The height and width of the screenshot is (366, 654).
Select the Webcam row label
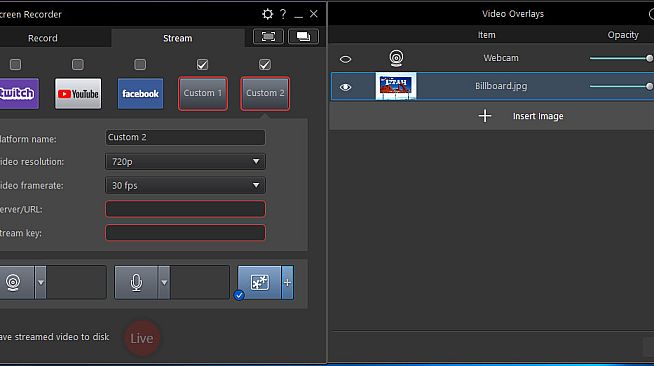(501, 58)
